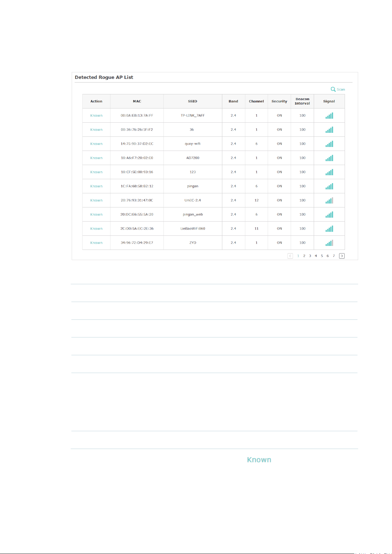Select MAC 20:DC:E6:55:5A:20
This screenshot has width=392, height=554.
(x=137, y=214)
